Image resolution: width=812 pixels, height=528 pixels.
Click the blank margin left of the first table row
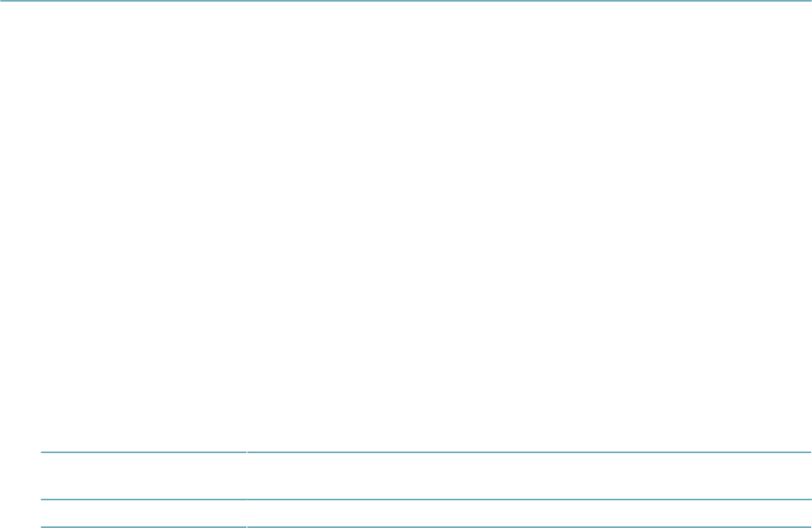tap(20, 476)
